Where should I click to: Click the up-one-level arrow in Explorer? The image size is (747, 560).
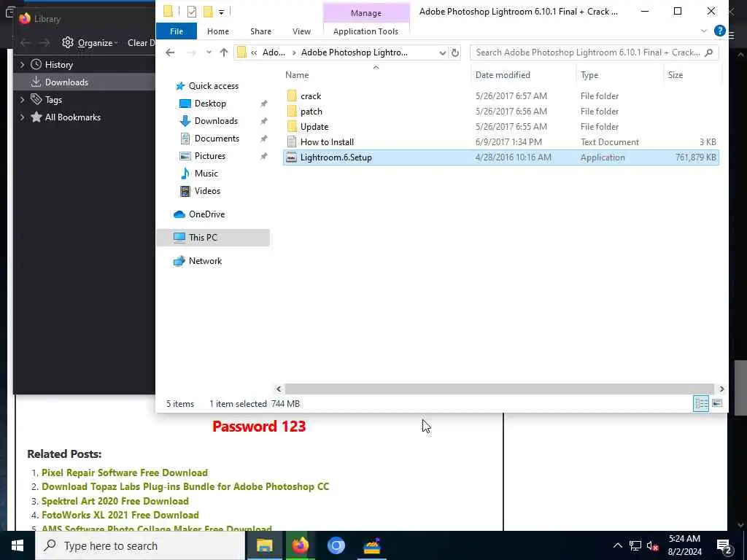tap(224, 52)
